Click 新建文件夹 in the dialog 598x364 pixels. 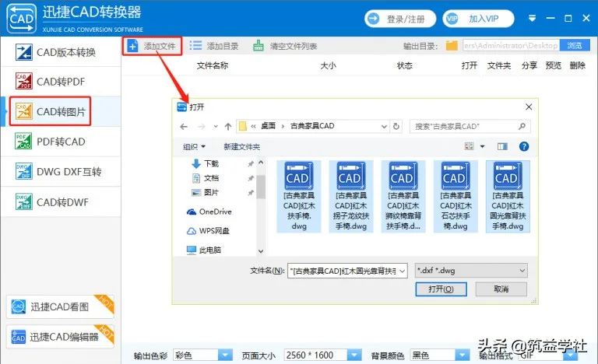(x=242, y=147)
